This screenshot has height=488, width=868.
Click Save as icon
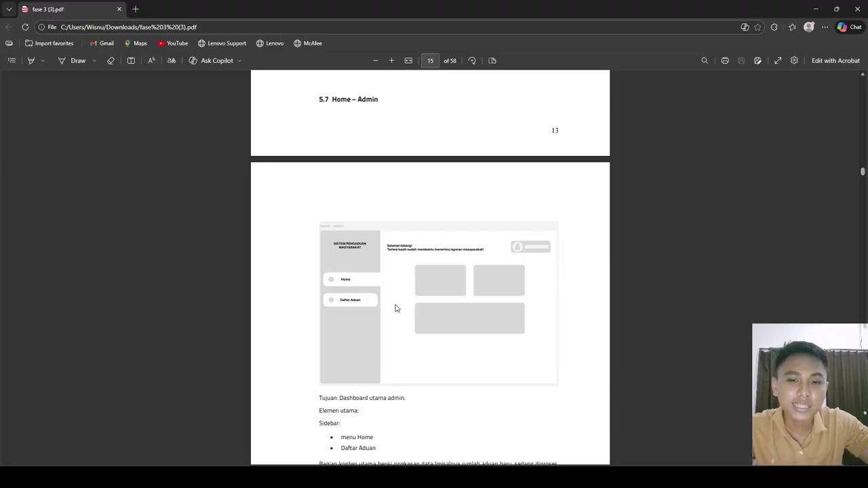click(x=757, y=60)
